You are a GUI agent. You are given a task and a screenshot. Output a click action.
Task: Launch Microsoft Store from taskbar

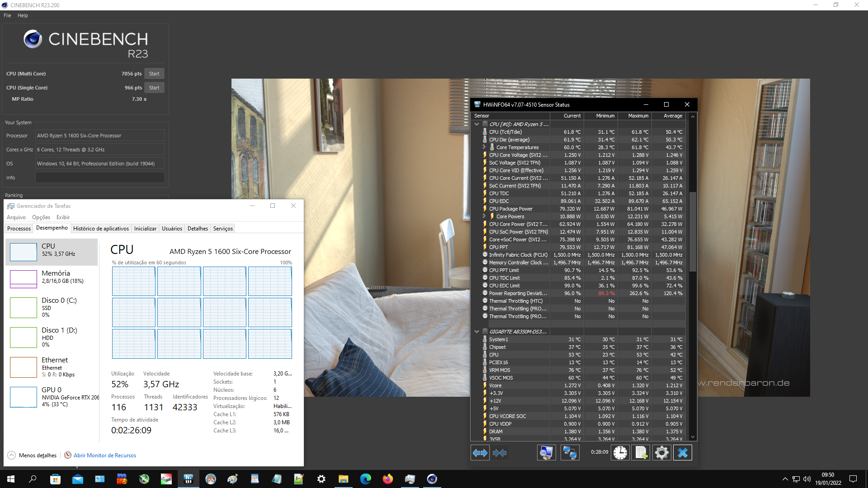tap(55, 479)
